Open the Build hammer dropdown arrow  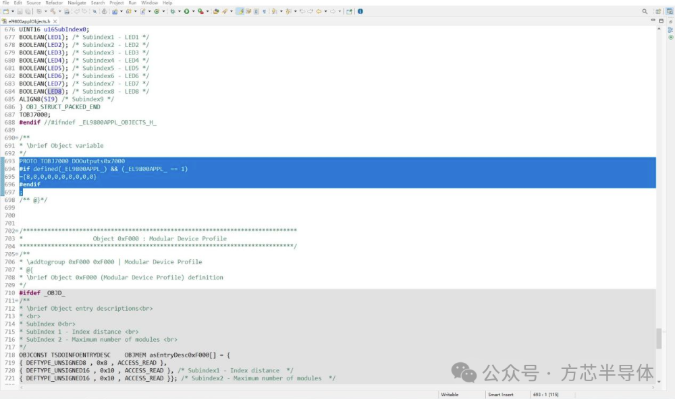pyautogui.click(x=59, y=11)
